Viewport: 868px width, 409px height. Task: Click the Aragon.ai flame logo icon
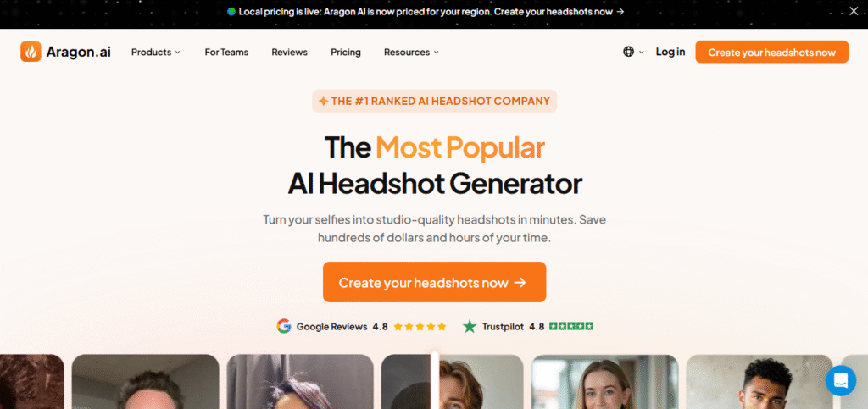tap(31, 52)
